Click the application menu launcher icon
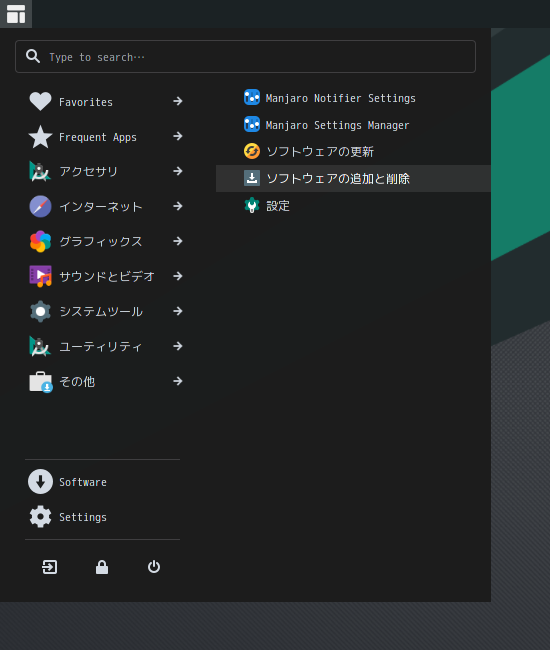This screenshot has width=550, height=650. [x=16, y=14]
